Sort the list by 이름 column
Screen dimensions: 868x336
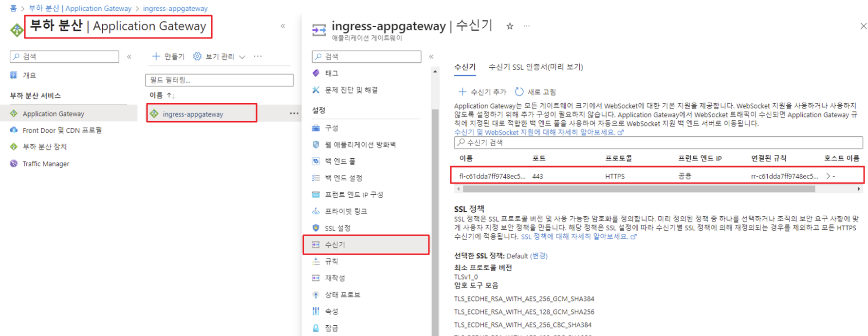pos(162,95)
